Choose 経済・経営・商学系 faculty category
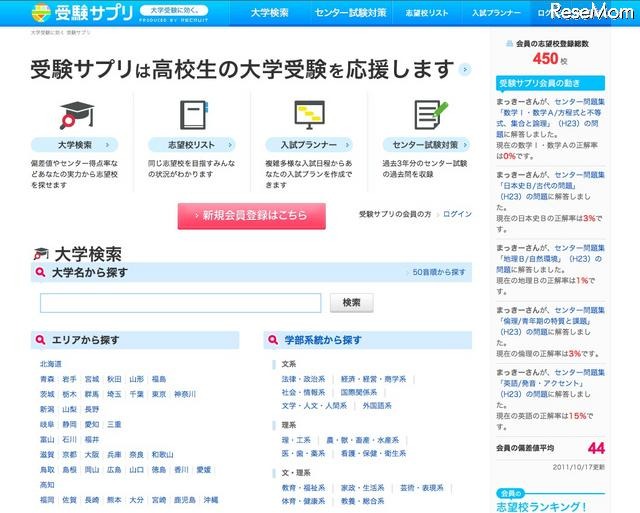This screenshot has width=640, height=513. pos(373,379)
